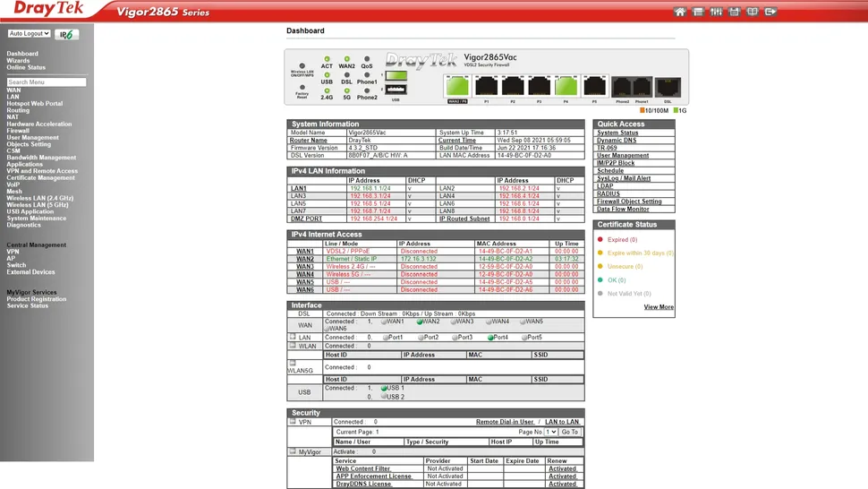
Task: Click the logout arrow icon
Action: 770,12
